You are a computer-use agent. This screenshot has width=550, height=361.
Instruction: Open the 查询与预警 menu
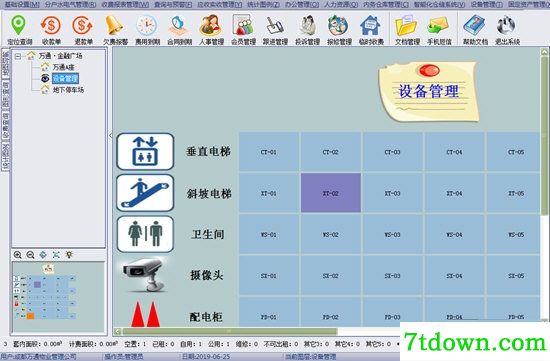point(173,5)
